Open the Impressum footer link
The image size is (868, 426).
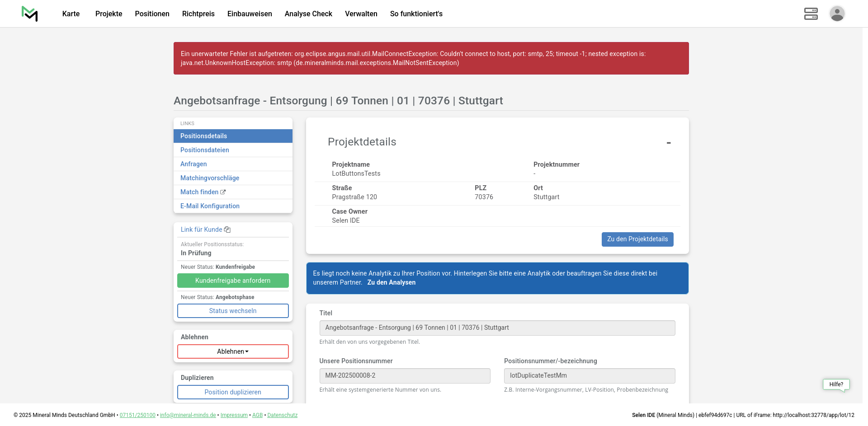(x=234, y=415)
